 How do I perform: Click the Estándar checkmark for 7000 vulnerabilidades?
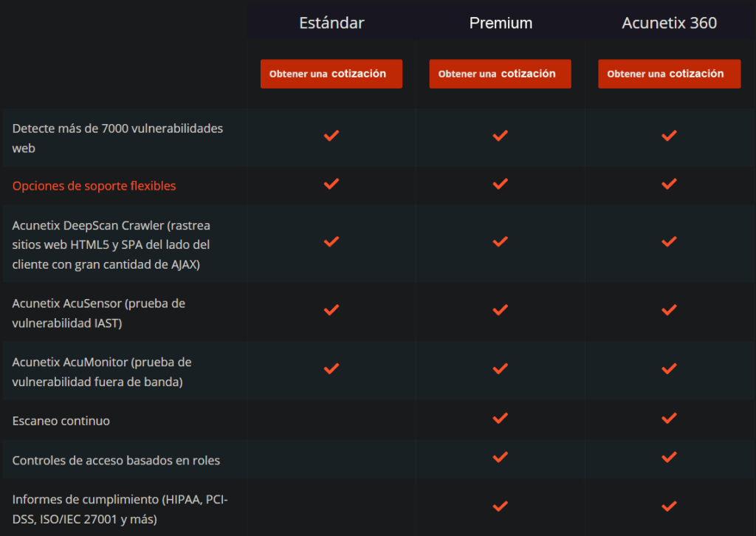(x=331, y=136)
